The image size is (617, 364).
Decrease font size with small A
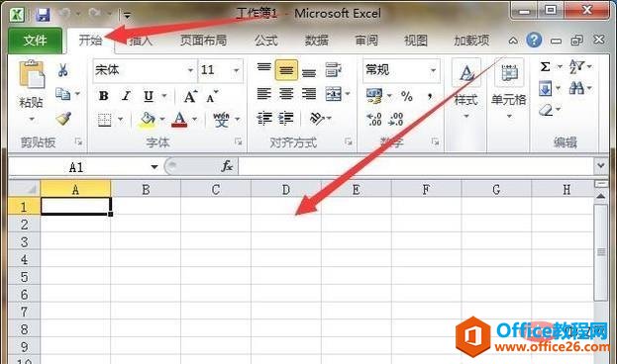(212, 96)
